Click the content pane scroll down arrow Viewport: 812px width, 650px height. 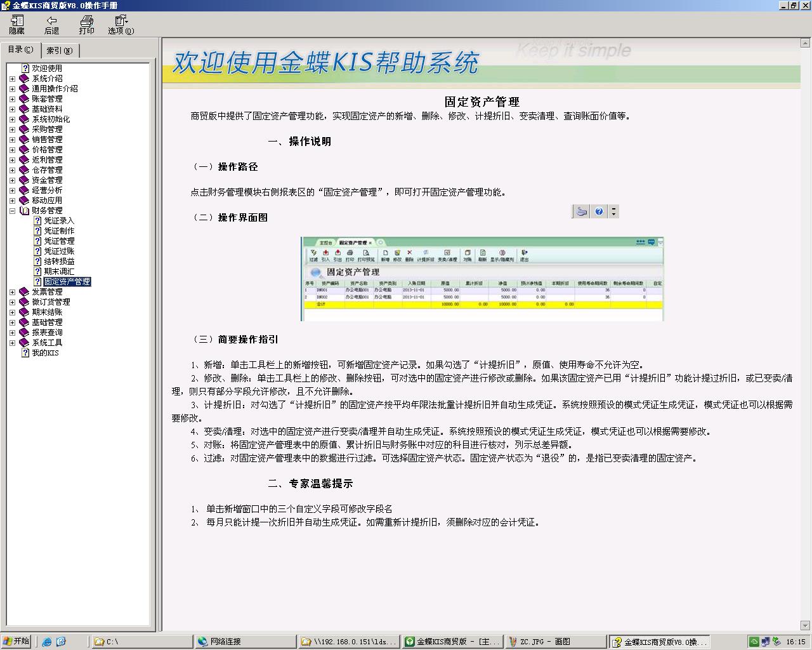point(806,625)
